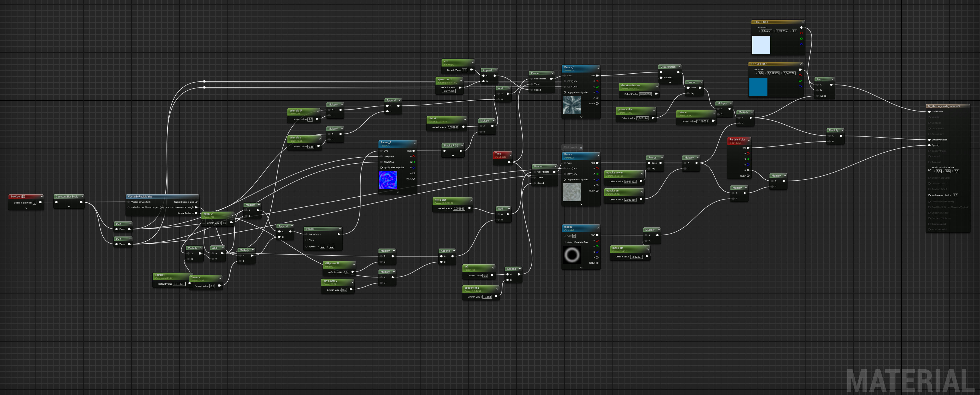Open the Time node header dropdown
The height and width of the screenshot is (395, 980).
510,155
